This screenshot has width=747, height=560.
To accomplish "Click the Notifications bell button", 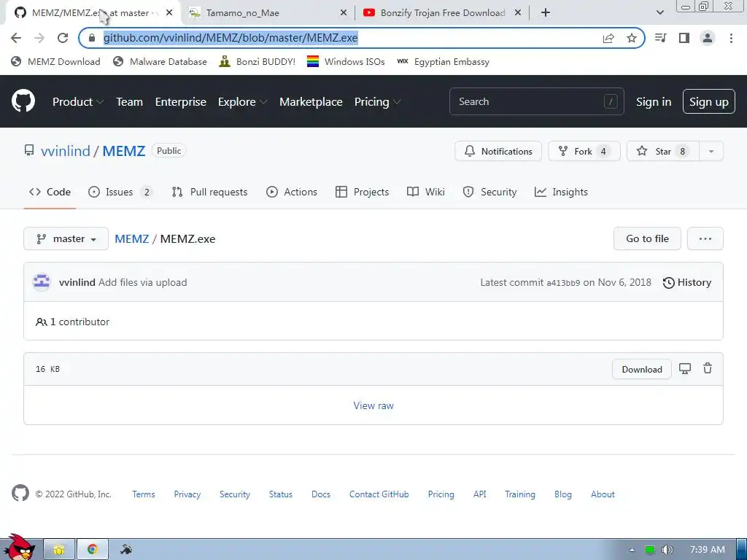I will coord(498,151).
